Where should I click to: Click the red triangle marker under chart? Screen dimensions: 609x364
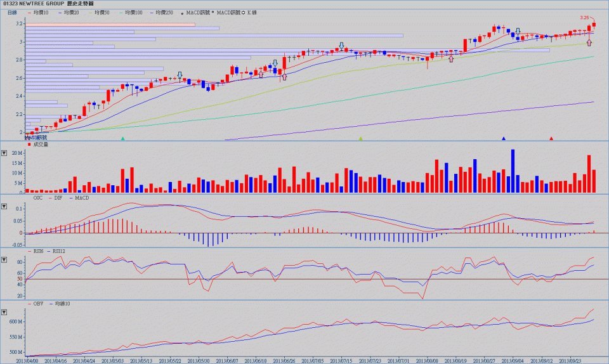tap(551, 138)
